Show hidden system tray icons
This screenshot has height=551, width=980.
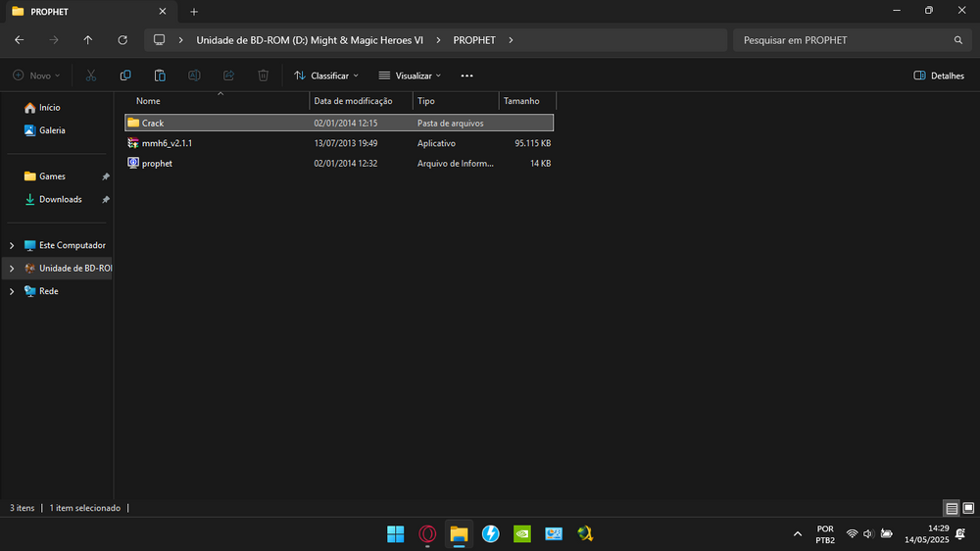pos(798,534)
